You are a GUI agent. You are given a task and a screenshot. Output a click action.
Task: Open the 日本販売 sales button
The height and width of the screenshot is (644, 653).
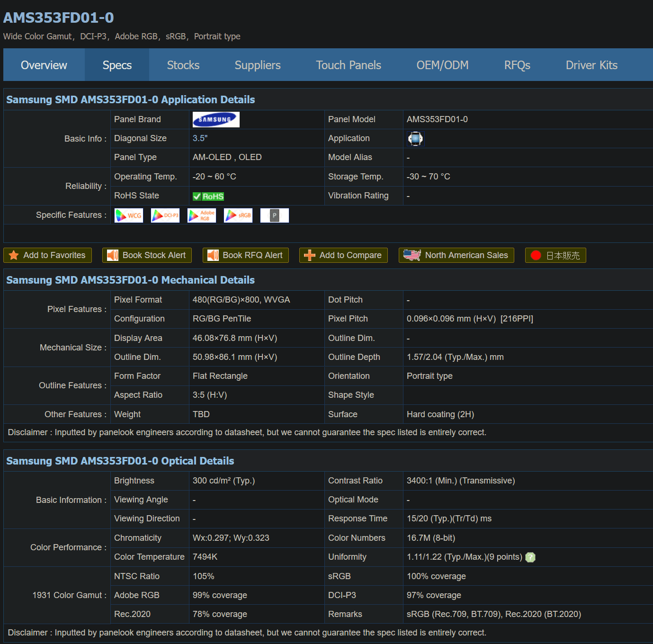(555, 255)
